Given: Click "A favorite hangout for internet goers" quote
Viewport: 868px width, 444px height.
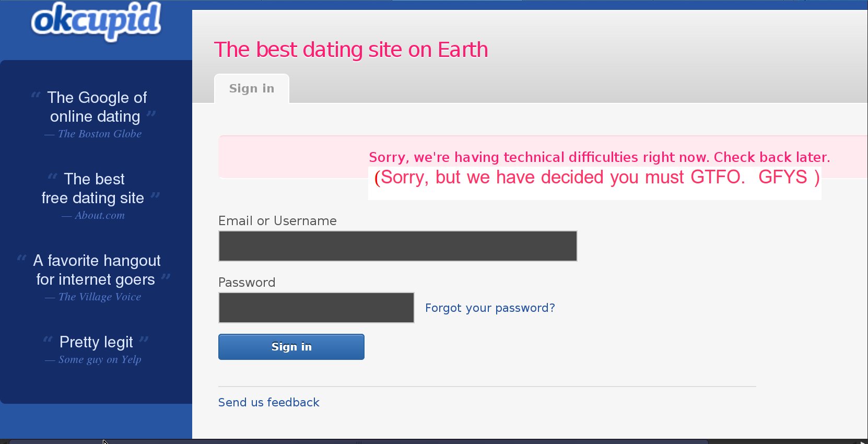Looking at the screenshot, I should pyautogui.click(x=96, y=270).
